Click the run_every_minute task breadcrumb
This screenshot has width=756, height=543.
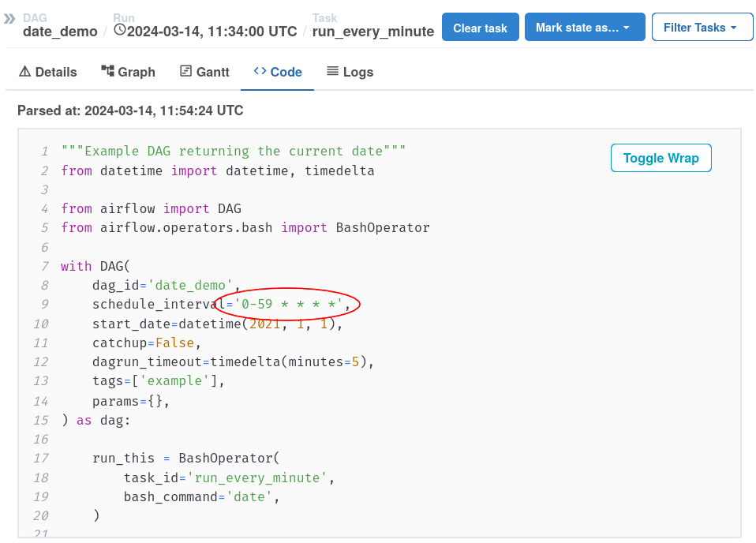coord(372,32)
